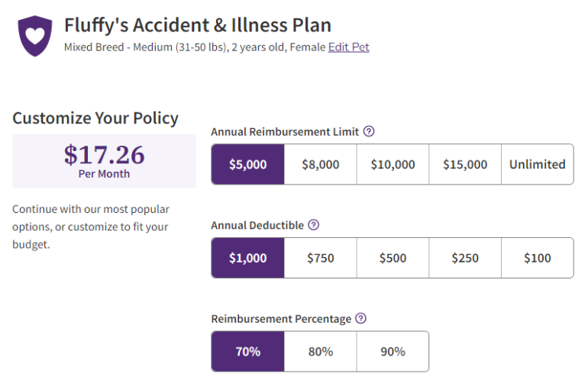Select $8,000 annual reimbursement limit

321,164
